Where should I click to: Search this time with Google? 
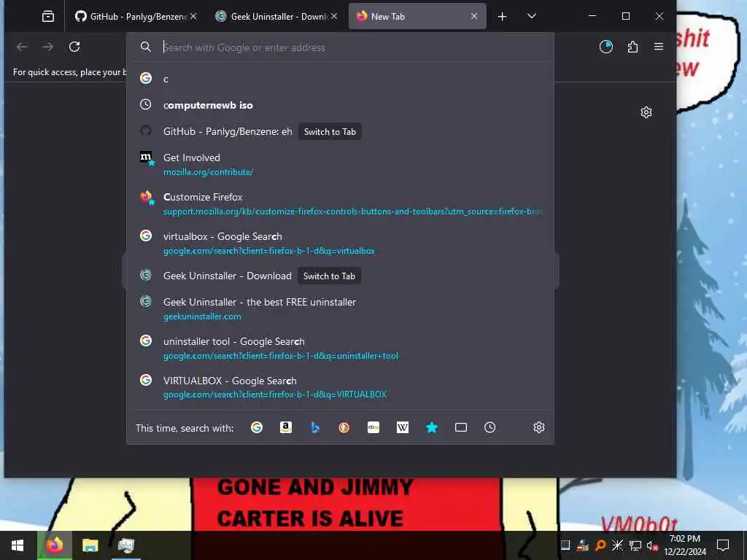257,427
